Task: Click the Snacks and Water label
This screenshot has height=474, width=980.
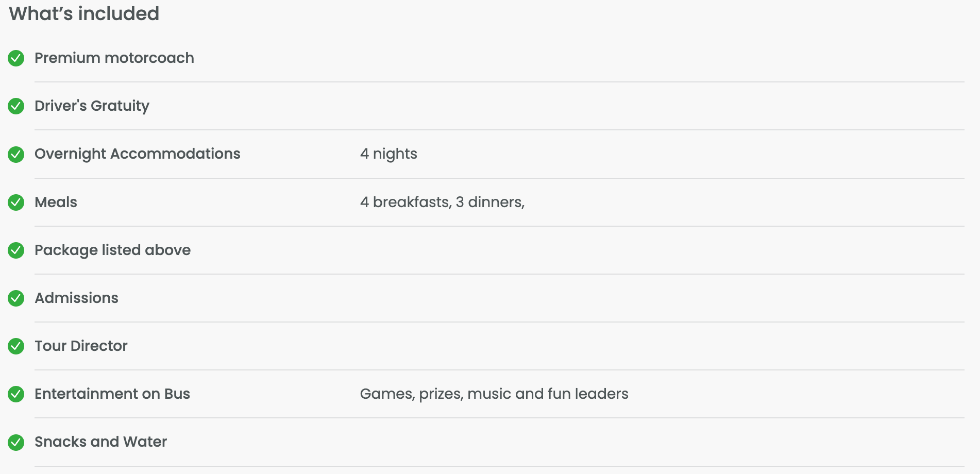Action: coord(100,442)
